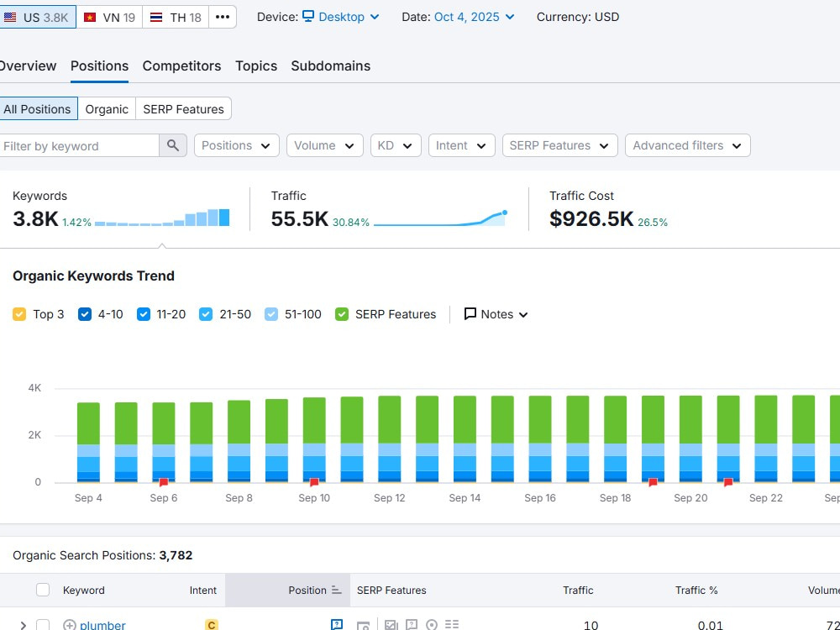Click the red note flag under Sep 10
The width and height of the screenshot is (840, 630).
(x=314, y=482)
